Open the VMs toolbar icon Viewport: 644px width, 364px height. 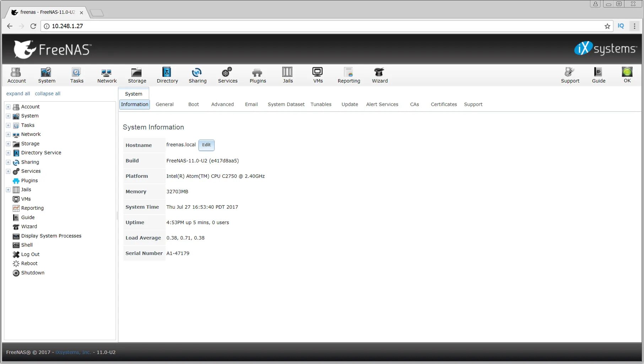point(318,75)
